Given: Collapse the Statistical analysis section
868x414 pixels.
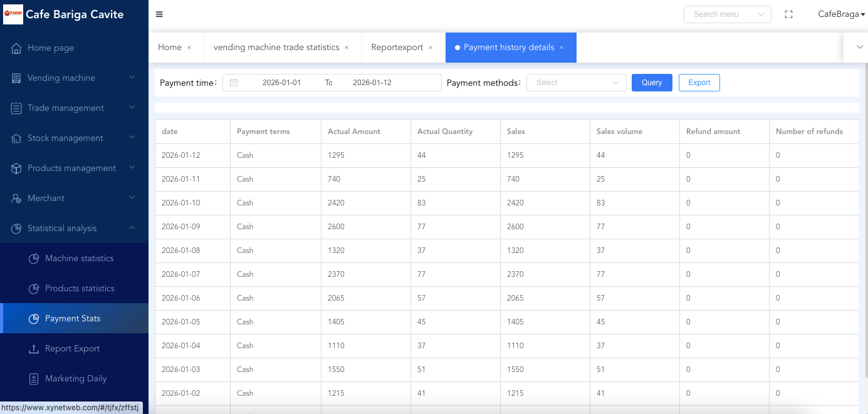Looking at the screenshot, I should coord(74,229).
